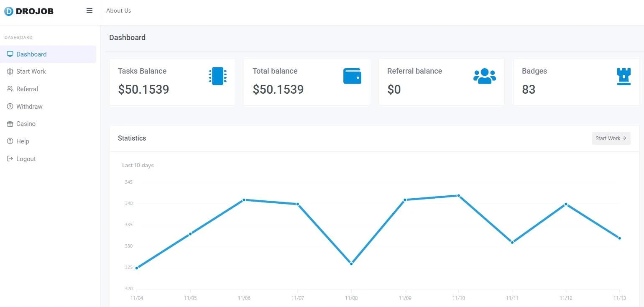Click the 11/08 lowest chart point
644x307 pixels.
pyautogui.click(x=351, y=264)
